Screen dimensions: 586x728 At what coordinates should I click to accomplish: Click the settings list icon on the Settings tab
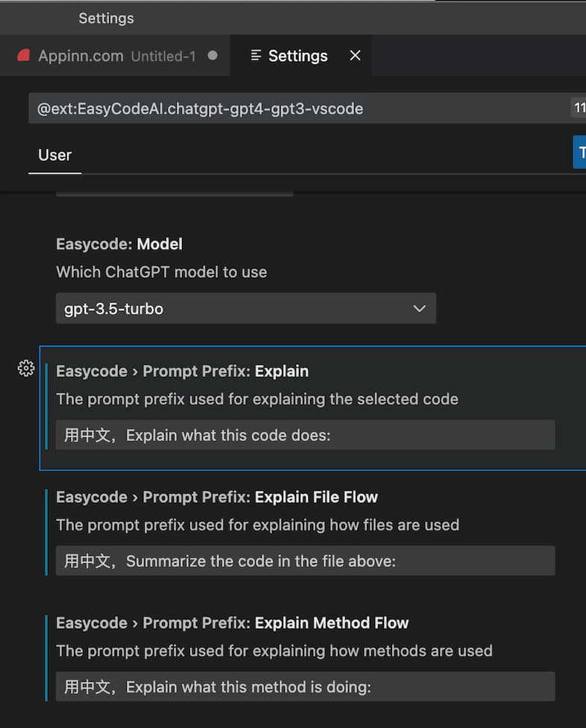[x=256, y=56]
